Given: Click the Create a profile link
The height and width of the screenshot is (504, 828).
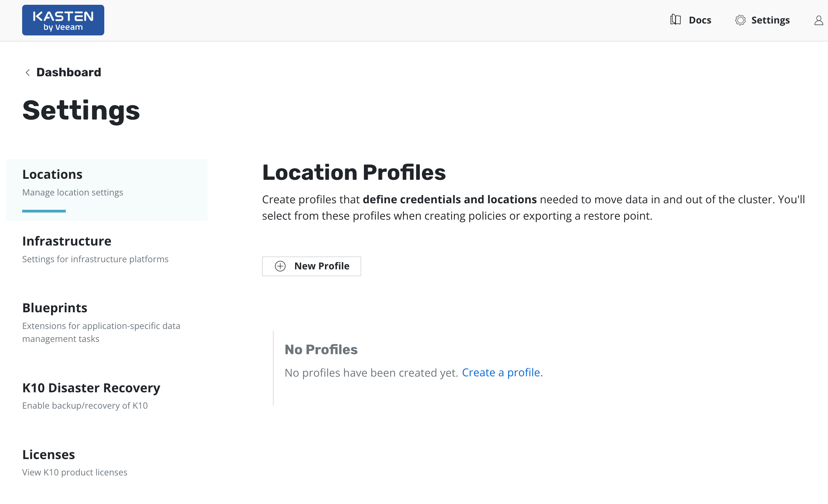Looking at the screenshot, I should click(x=502, y=373).
